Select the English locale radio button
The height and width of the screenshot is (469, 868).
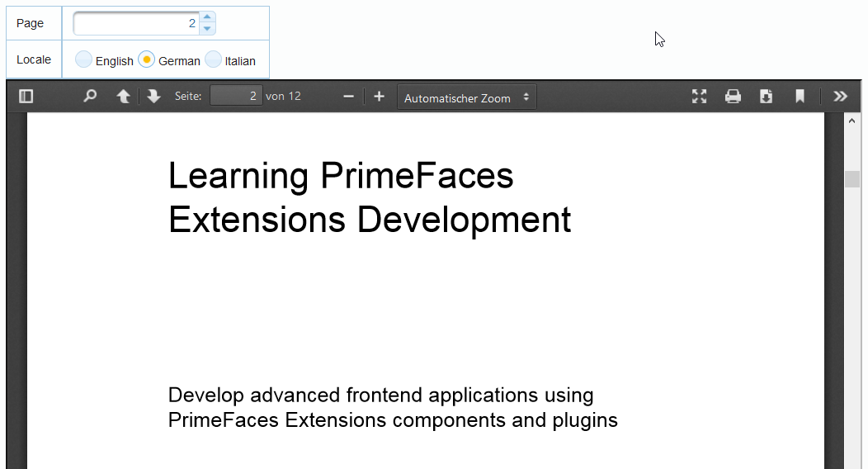pos(83,59)
